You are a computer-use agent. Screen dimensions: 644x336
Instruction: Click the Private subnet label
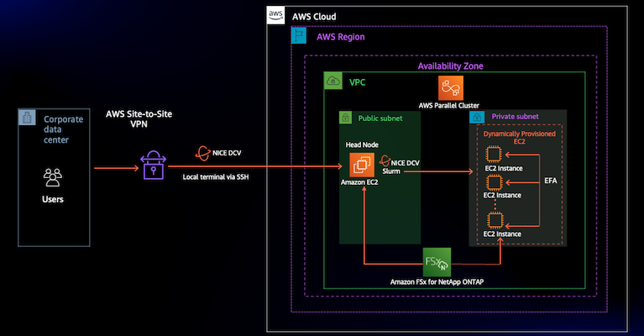coord(515,117)
